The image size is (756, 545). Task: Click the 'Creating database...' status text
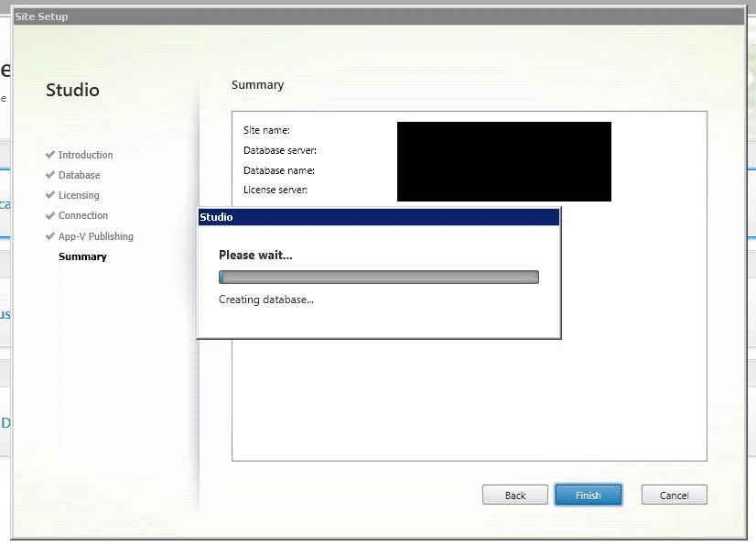pyautogui.click(x=266, y=300)
